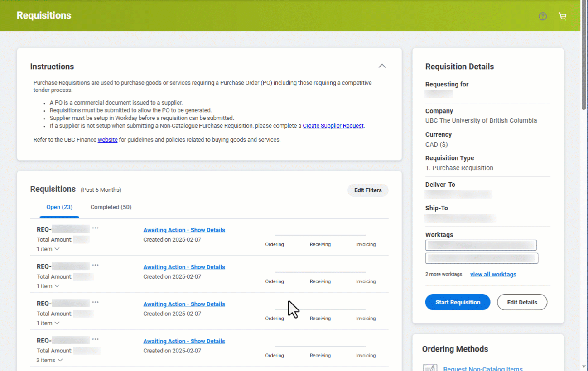Click the first worktag input field

coord(481,245)
